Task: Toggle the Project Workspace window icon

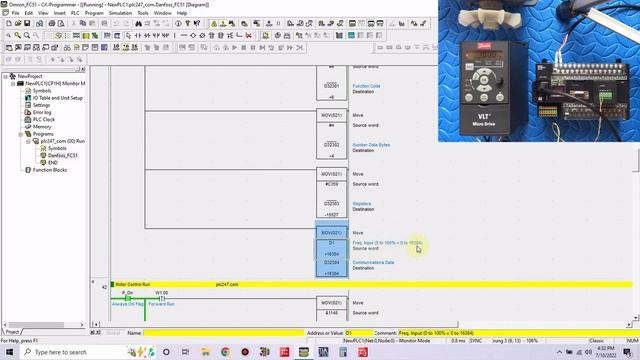Action: 9,48
